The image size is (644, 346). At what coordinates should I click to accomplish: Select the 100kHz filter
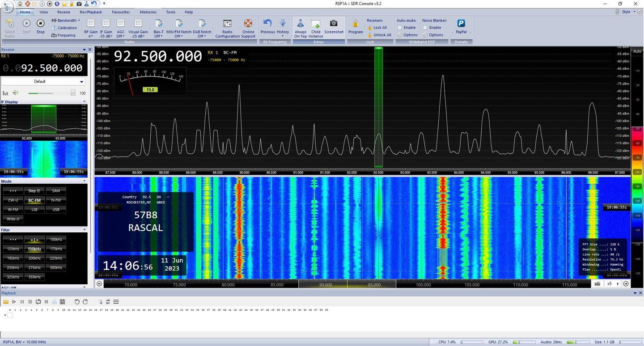click(56, 239)
